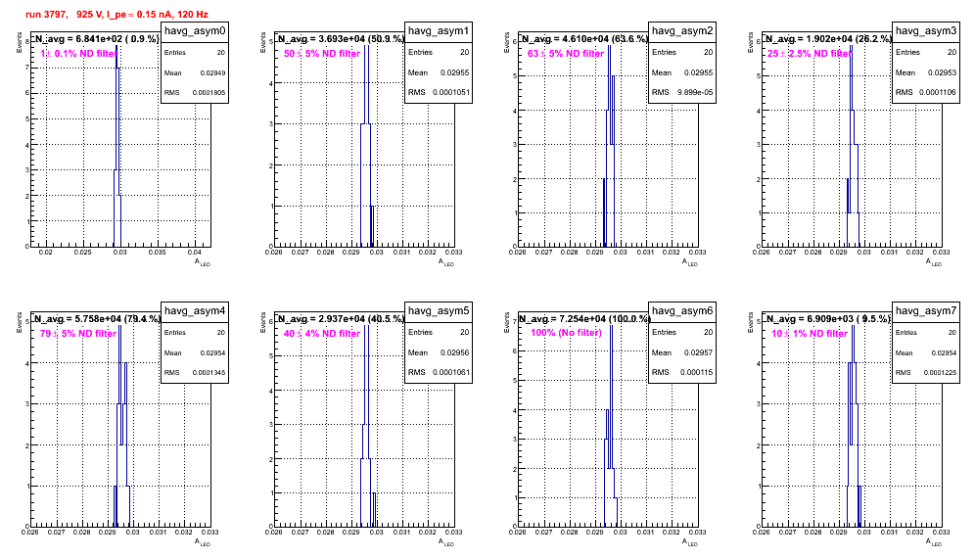Click Mean 0.02953 in havg_asym3 stats

point(926,72)
